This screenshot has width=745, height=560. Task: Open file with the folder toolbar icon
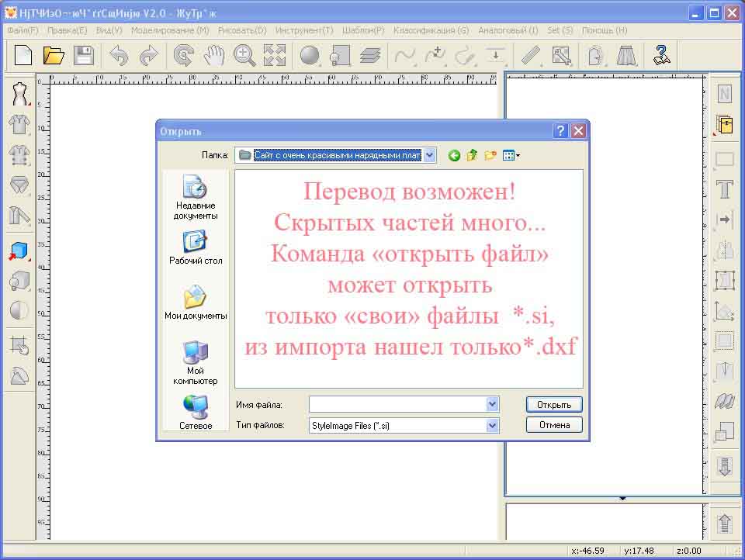(54, 55)
